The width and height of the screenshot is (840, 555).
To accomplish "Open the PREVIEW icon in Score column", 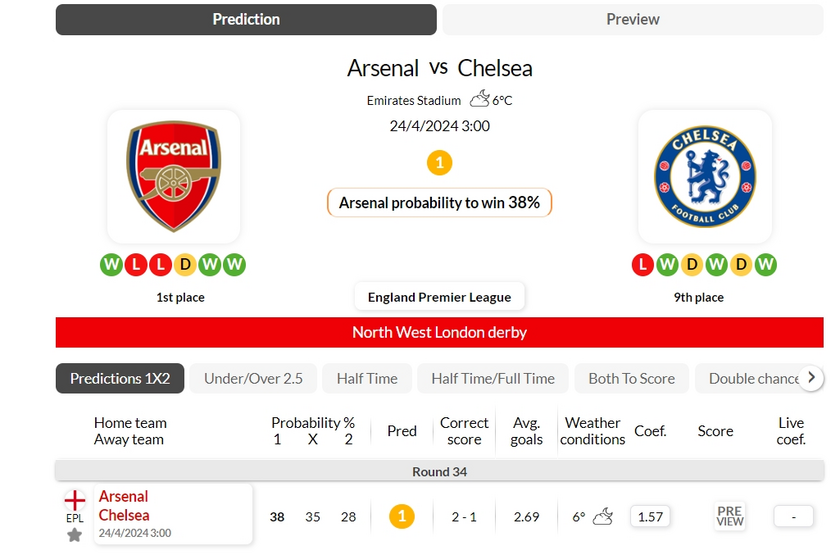I will [730, 516].
